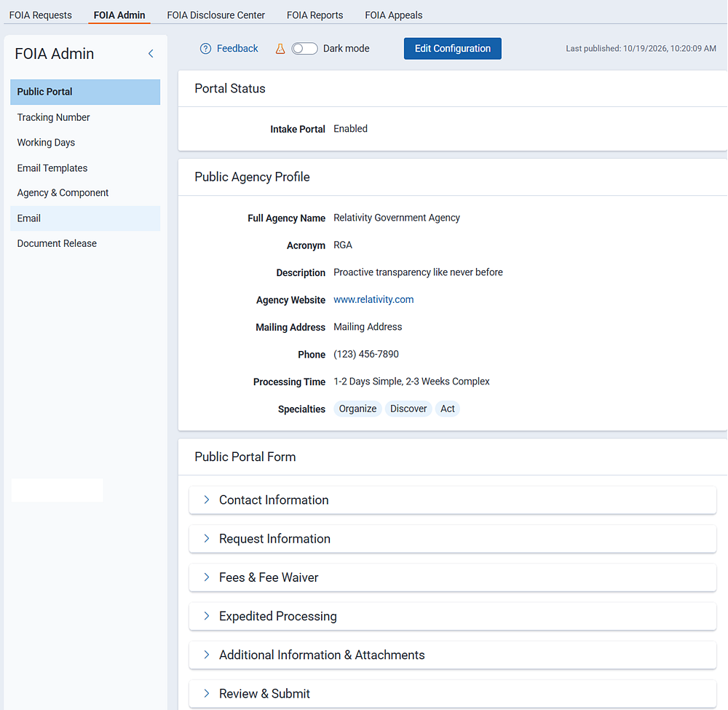This screenshot has width=728, height=710.
Task: Open Tracking Number settings
Action: click(85, 117)
